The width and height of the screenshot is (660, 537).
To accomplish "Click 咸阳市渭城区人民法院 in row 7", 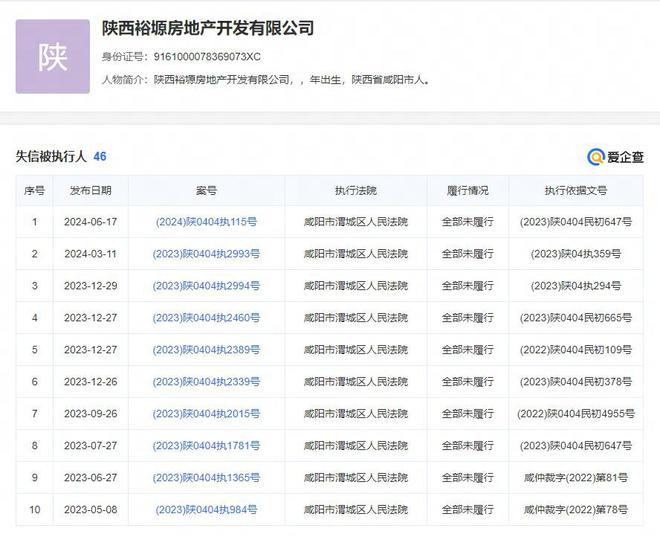I will coord(356,414).
